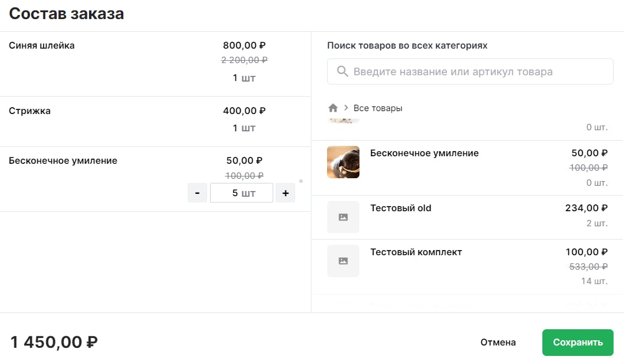624x364 pixels.
Task: Add Тестовый old product from catalog
Action: (467, 217)
